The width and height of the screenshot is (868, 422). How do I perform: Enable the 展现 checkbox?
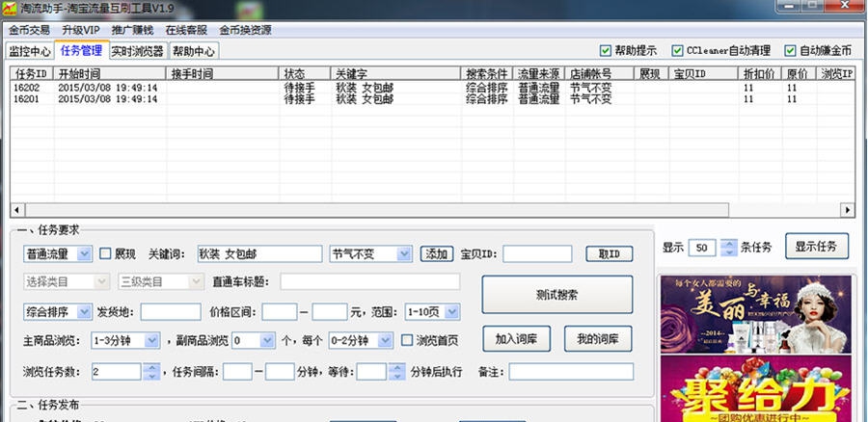(x=106, y=254)
